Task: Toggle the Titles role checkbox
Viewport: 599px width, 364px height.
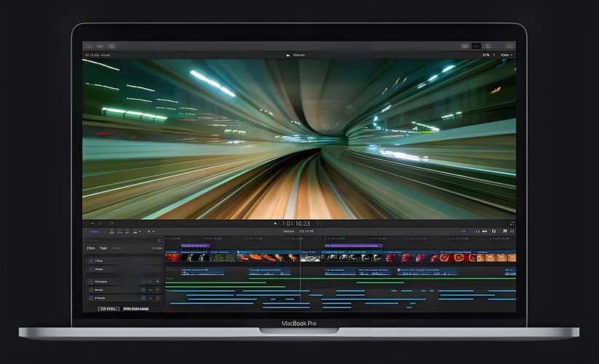Action: 91,260
